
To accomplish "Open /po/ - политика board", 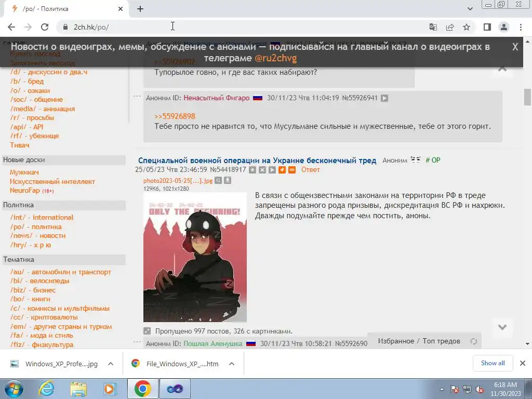I will pos(36,227).
